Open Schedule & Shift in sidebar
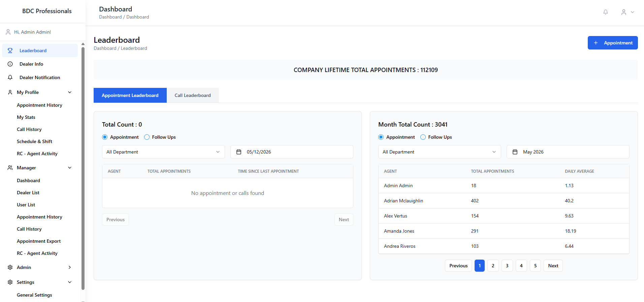Image resolution: width=644 pixels, height=302 pixels. coord(34,141)
